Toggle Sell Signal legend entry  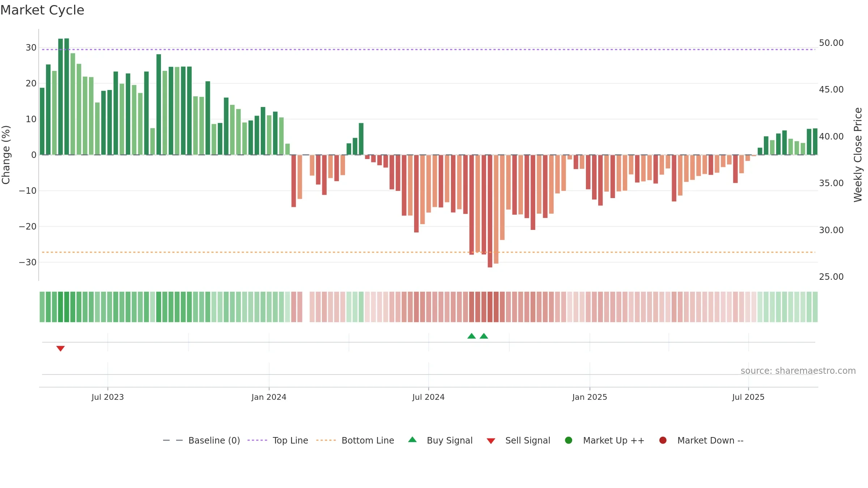coord(519,440)
